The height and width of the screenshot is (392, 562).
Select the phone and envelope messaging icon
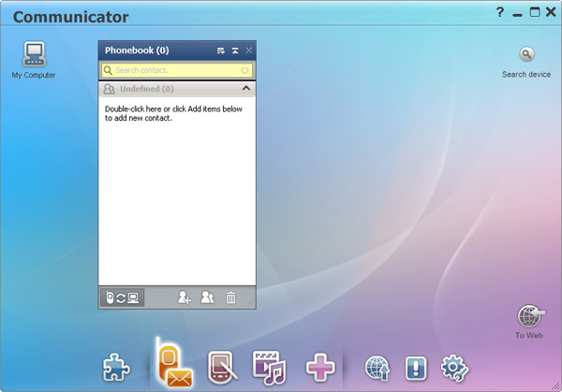(174, 363)
